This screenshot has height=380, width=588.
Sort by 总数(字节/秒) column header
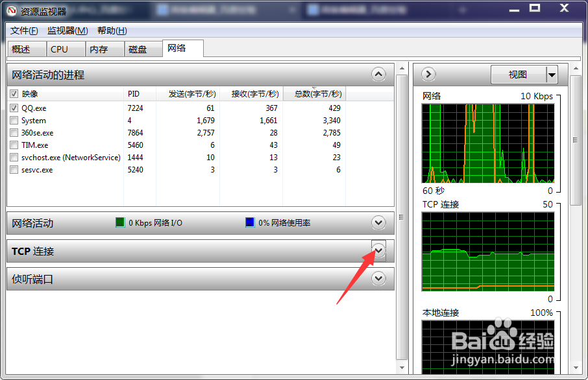(x=314, y=93)
